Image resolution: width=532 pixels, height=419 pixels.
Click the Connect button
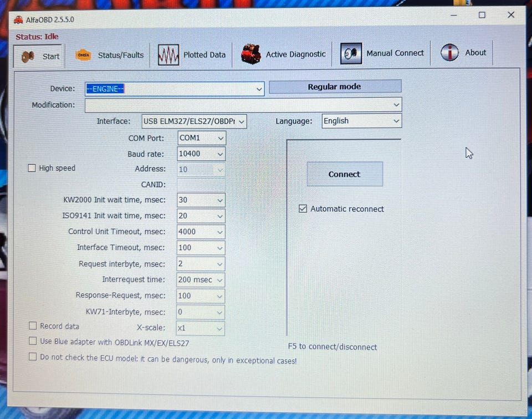point(345,174)
